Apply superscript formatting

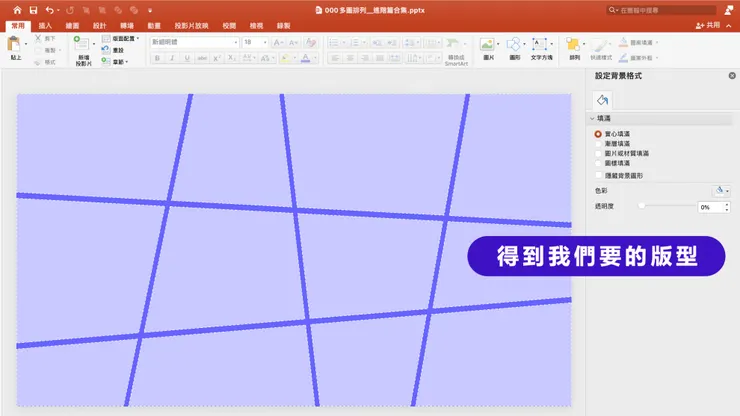[217, 58]
